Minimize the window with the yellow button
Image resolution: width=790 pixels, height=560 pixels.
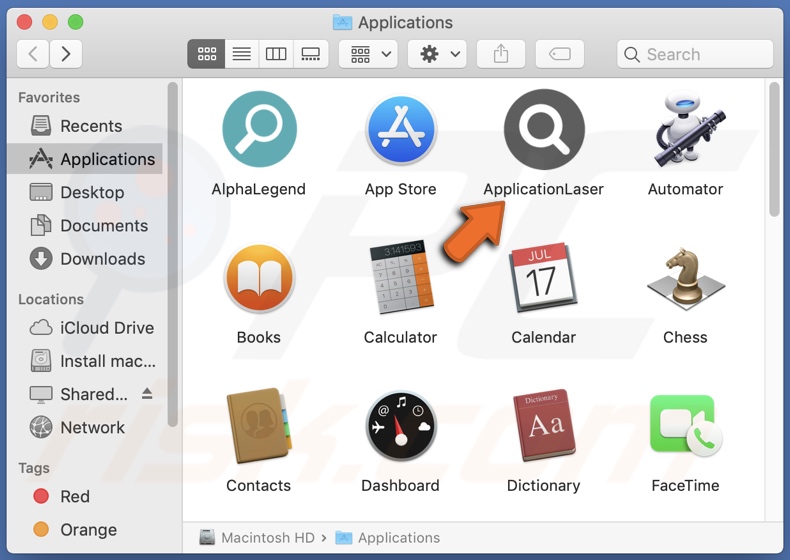coord(50,22)
